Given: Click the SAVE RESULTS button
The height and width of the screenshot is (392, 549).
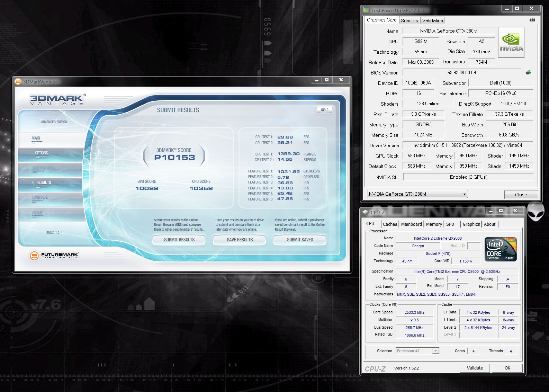Looking at the screenshot, I should [x=240, y=240].
